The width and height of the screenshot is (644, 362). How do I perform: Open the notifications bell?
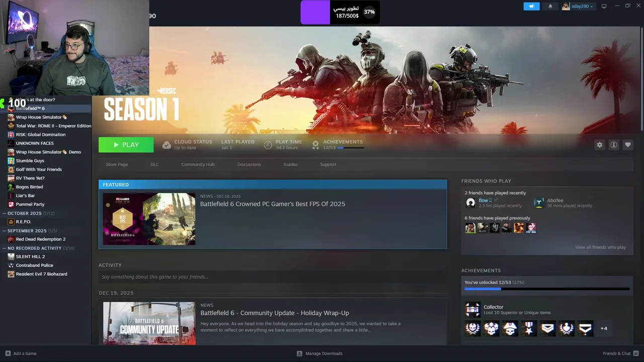[x=550, y=6]
